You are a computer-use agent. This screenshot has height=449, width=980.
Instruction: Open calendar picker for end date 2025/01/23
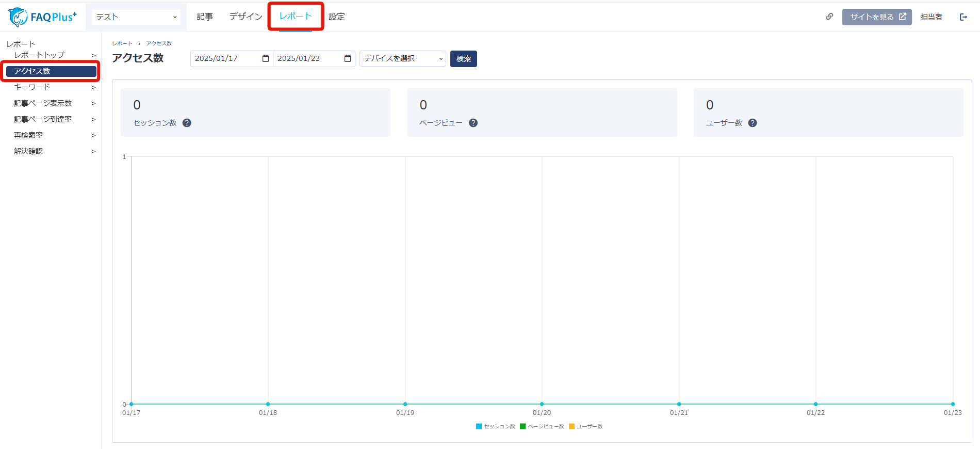(348, 58)
